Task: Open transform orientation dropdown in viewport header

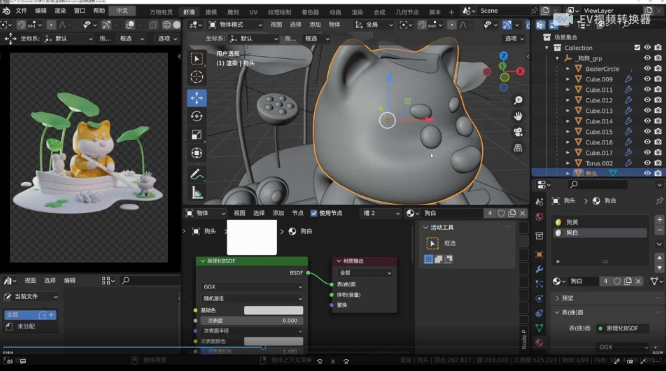Action: (x=374, y=25)
